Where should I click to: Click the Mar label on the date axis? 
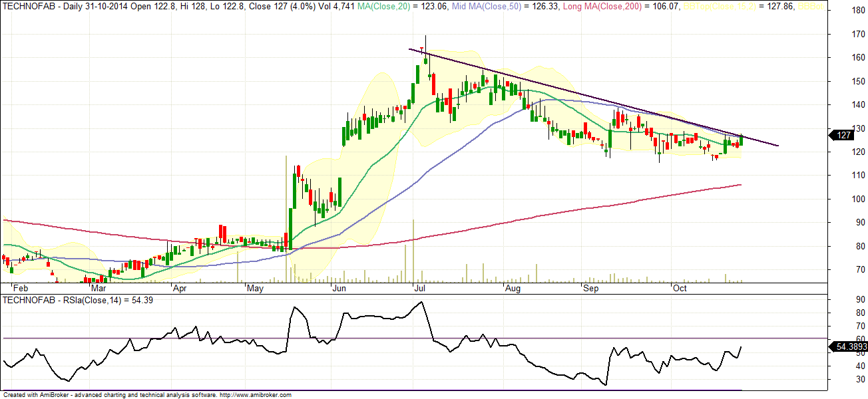[x=99, y=289]
